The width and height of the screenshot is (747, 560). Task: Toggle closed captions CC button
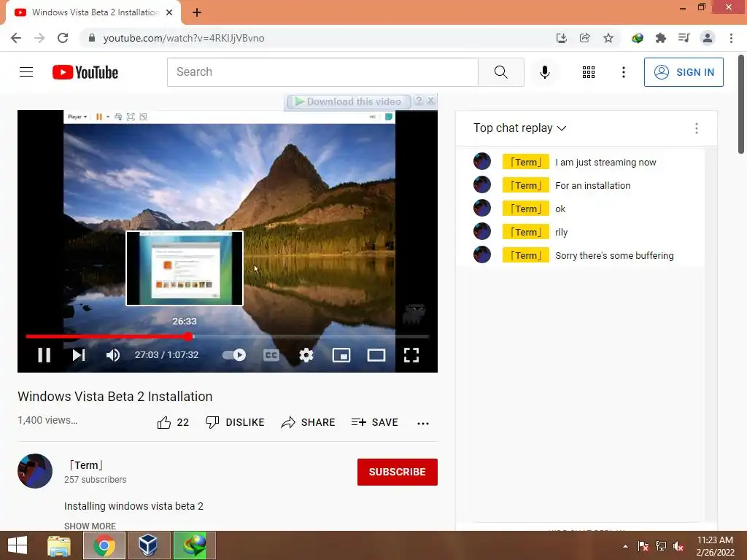click(x=271, y=355)
